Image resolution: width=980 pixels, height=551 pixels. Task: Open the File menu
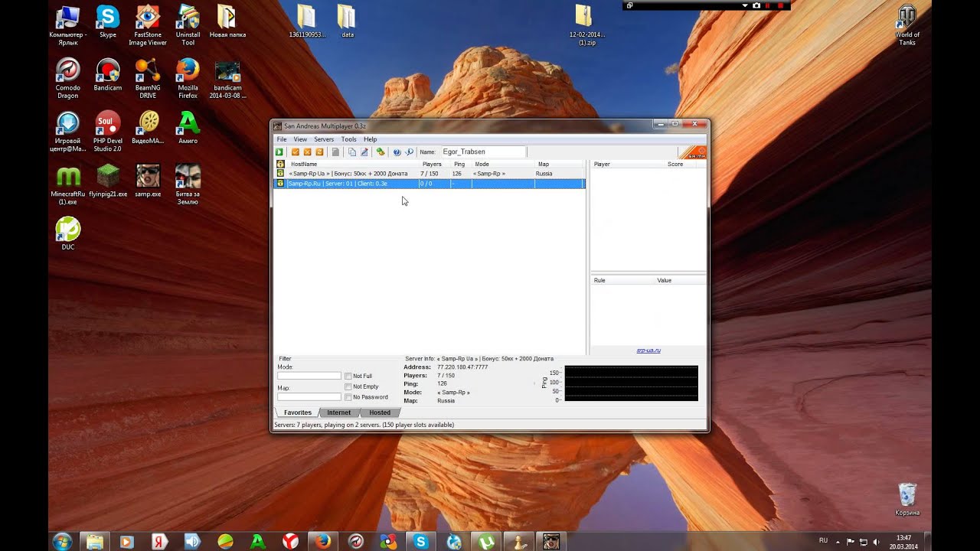coord(282,139)
